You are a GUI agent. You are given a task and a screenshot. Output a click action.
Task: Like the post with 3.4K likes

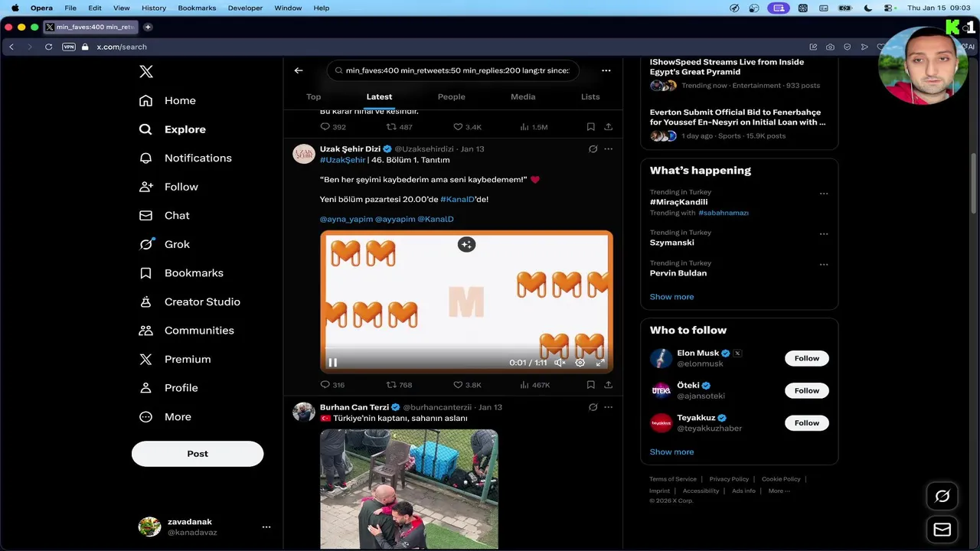coord(467,127)
